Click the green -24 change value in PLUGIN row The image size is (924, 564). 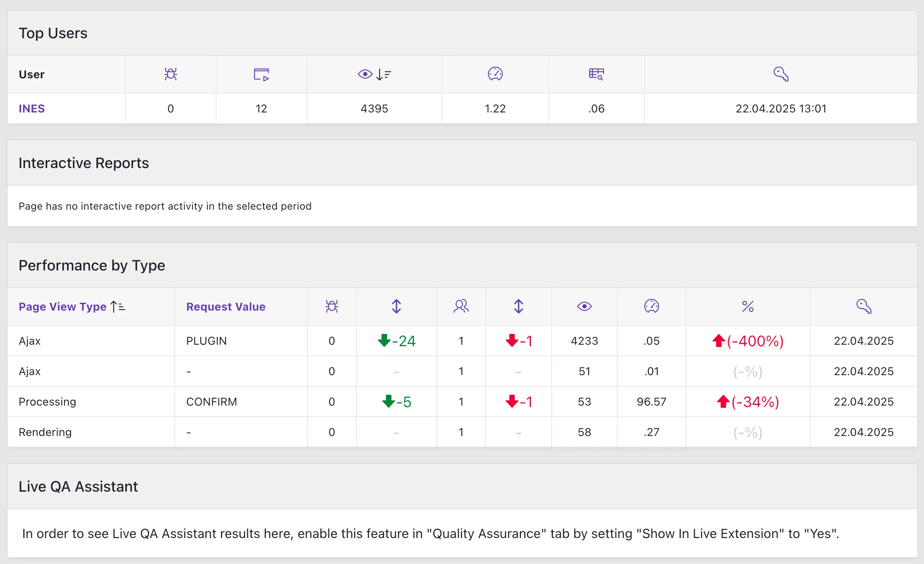click(396, 341)
